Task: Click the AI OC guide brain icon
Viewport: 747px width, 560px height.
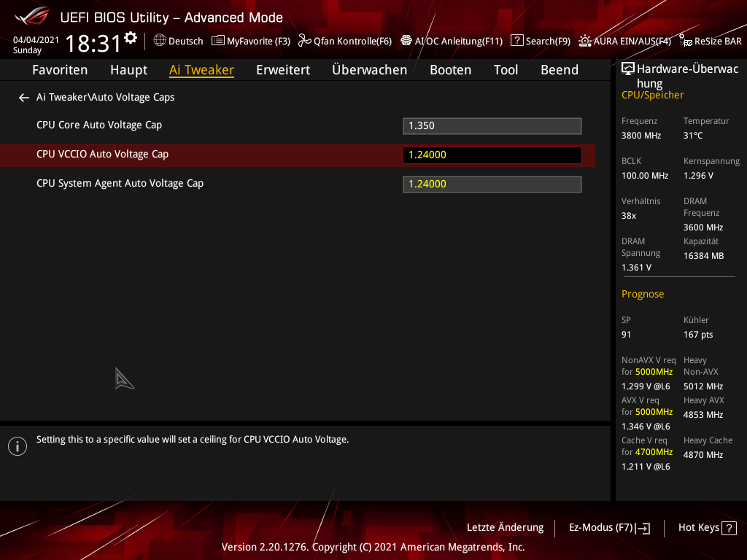Action: pos(406,41)
